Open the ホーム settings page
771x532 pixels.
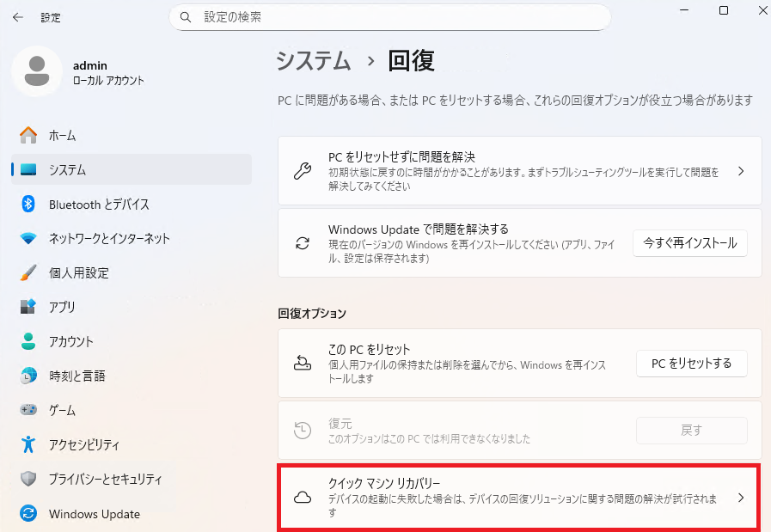click(132, 135)
